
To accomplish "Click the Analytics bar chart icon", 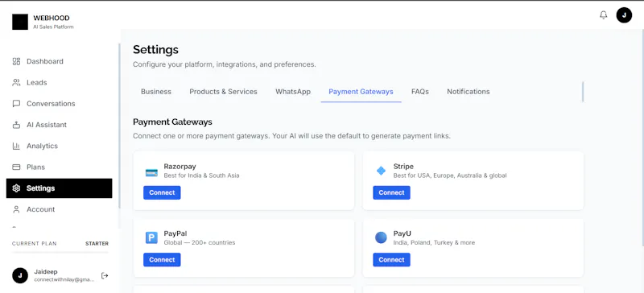I will click(16, 146).
